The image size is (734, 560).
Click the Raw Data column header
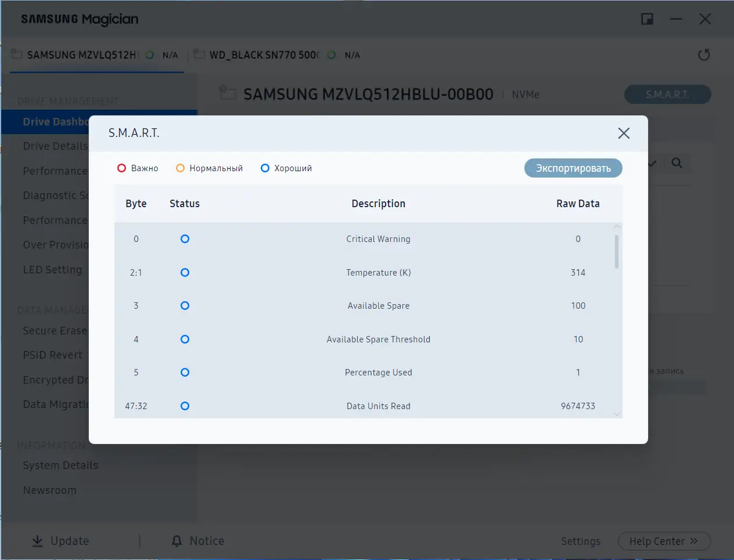(578, 204)
